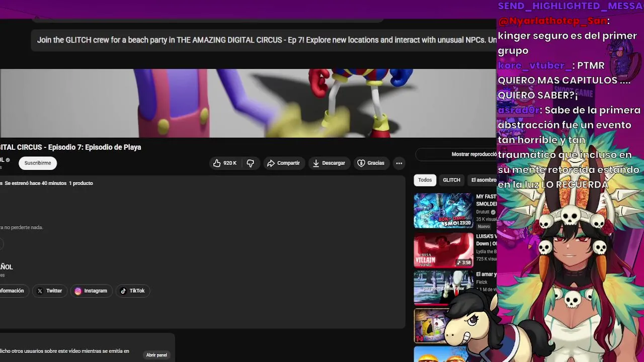Download the video with Descargar
Image resolution: width=644 pixels, height=362 pixels.
pos(329,163)
